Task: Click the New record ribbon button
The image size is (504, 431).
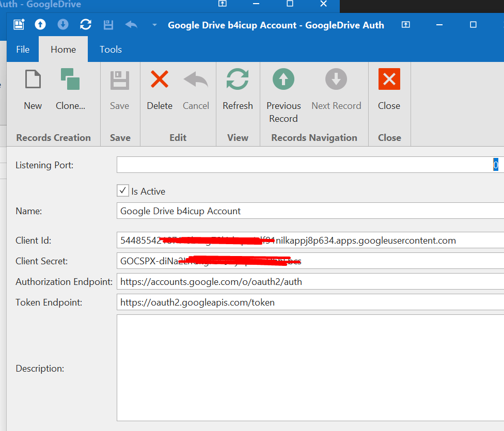Action: pyautogui.click(x=33, y=90)
